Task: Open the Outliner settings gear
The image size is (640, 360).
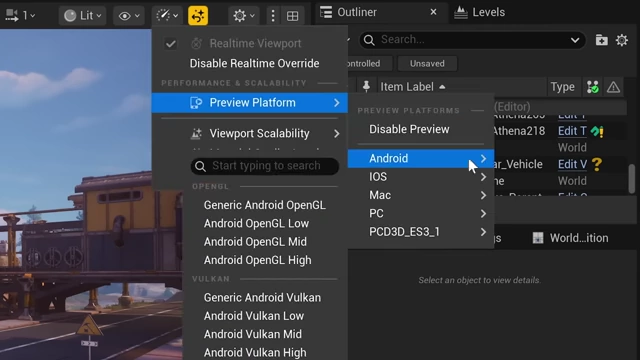Action: click(x=622, y=40)
